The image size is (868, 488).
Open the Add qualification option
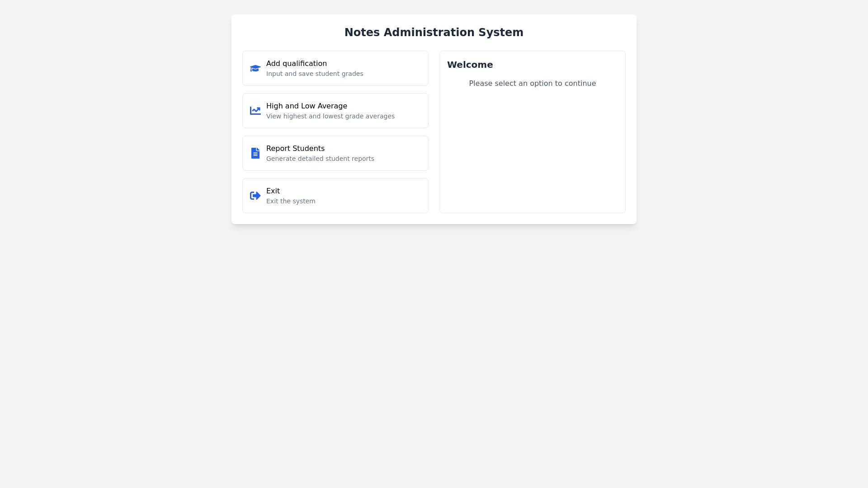click(296, 64)
